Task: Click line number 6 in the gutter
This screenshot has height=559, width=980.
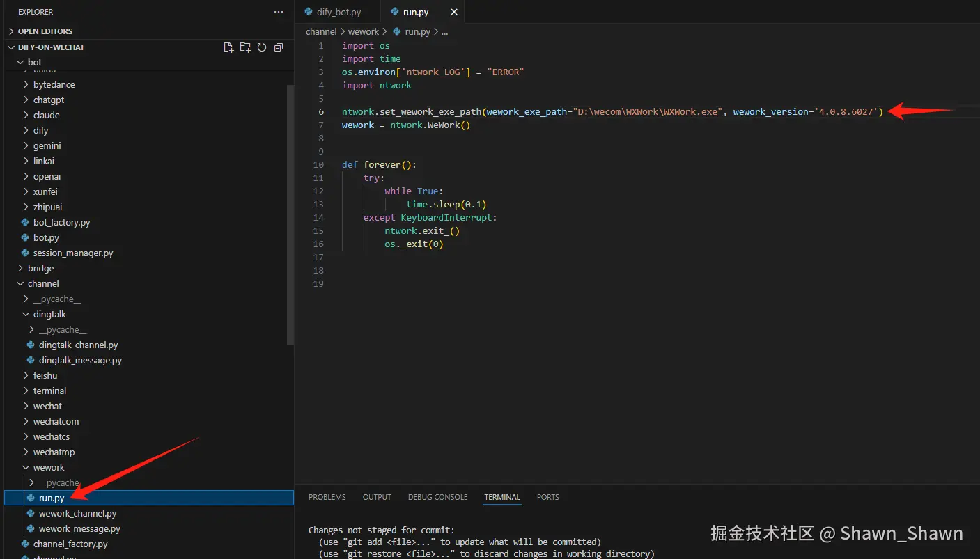Action: pos(321,111)
